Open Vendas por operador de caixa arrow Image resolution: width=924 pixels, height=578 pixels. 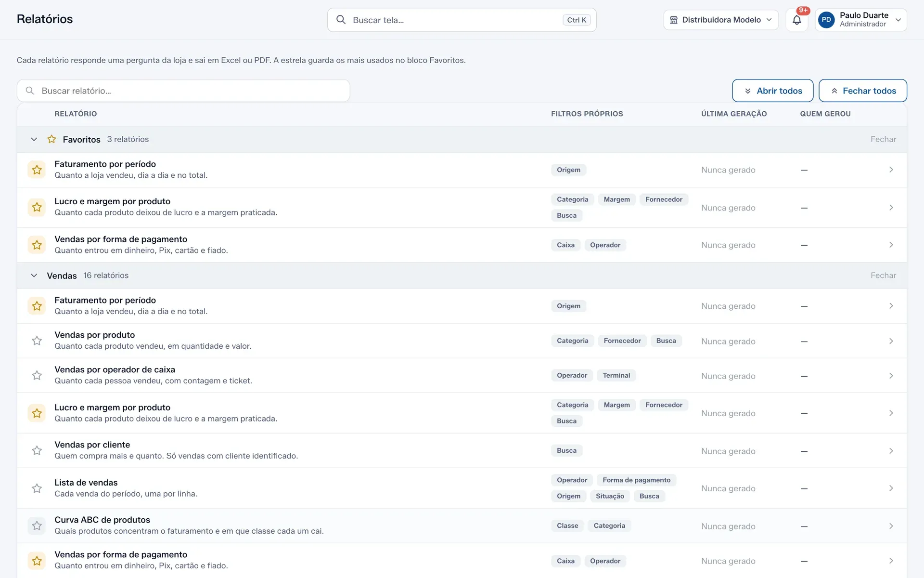[891, 376]
